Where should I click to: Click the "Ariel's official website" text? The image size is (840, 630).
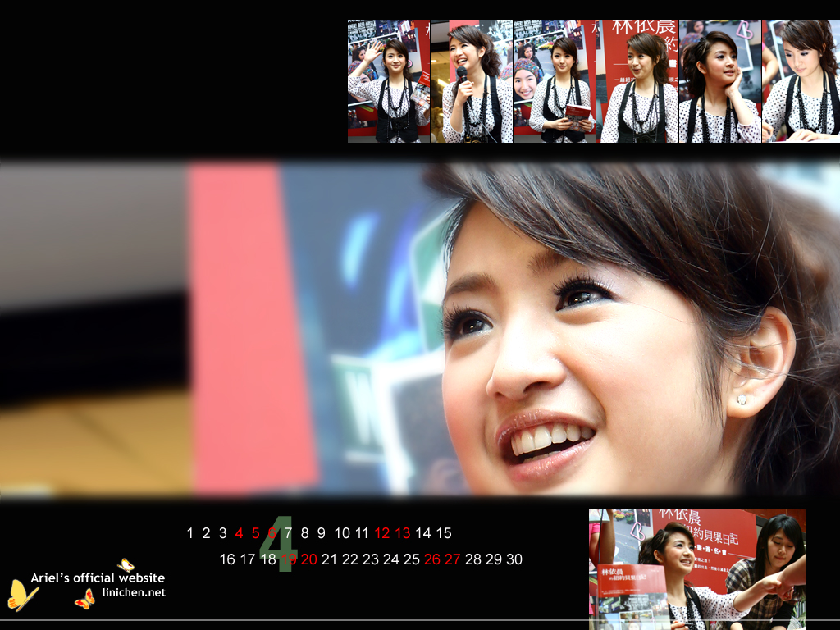tap(98, 577)
